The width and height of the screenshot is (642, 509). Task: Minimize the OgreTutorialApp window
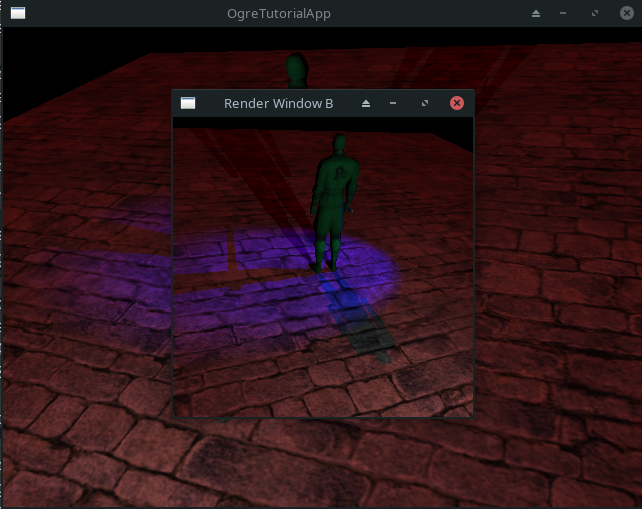(x=563, y=14)
